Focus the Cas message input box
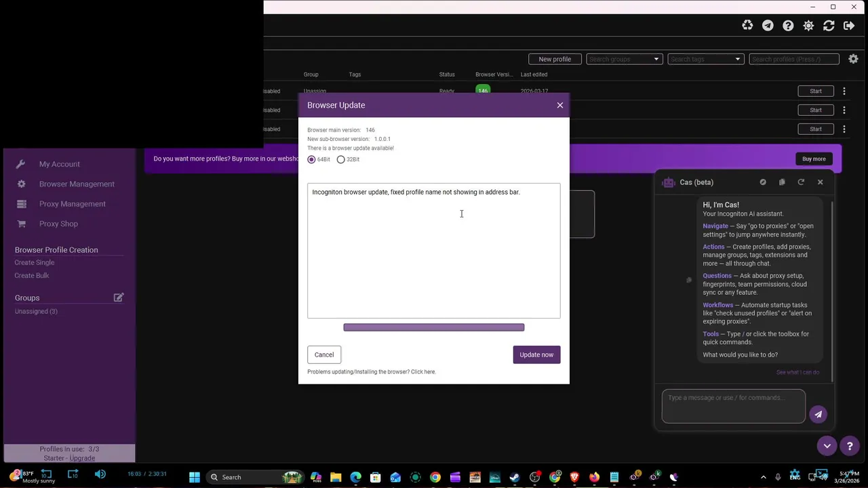The width and height of the screenshot is (868, 488). (x=734, y=406)
